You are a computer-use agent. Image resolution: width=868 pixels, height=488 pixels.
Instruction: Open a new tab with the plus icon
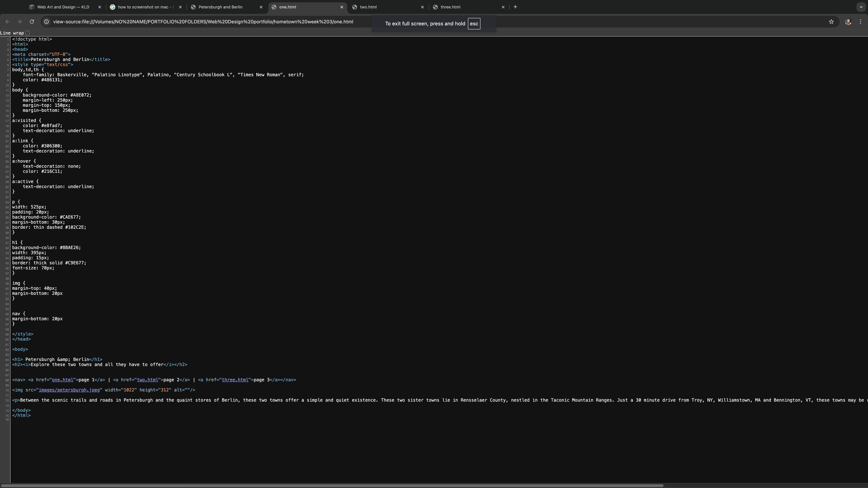click(x=515, y=7)
